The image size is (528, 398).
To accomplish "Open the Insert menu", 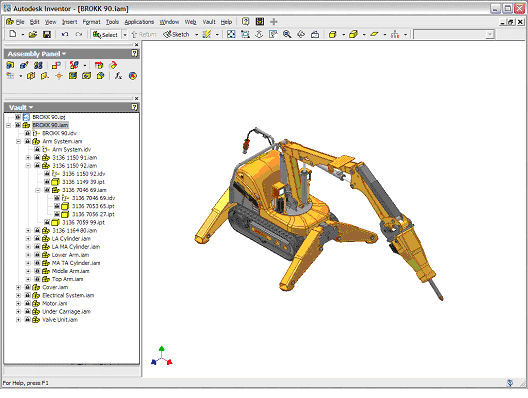I will (69, 22).
